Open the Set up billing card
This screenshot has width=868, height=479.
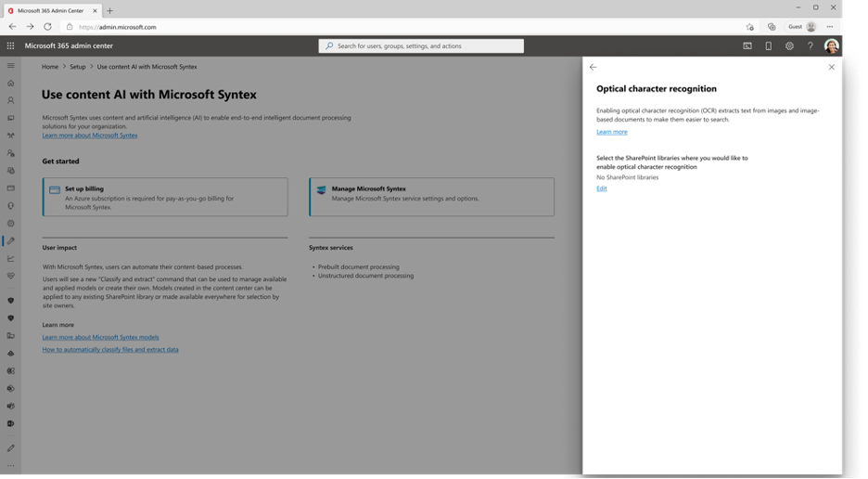[165, 197]
